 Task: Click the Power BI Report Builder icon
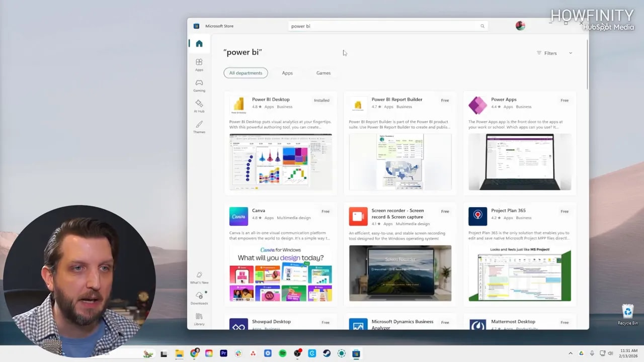click(x=358, y=105)
